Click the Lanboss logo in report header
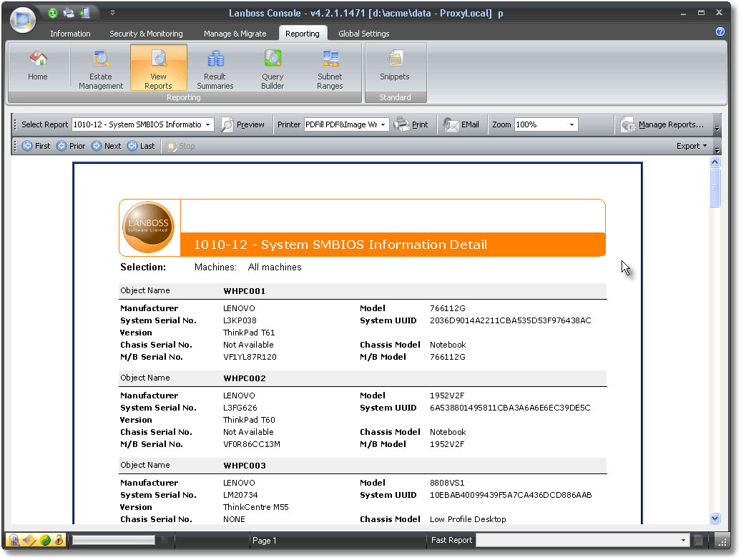The height and width of the screenshot is (560, 741). click(x=148, y=227)
